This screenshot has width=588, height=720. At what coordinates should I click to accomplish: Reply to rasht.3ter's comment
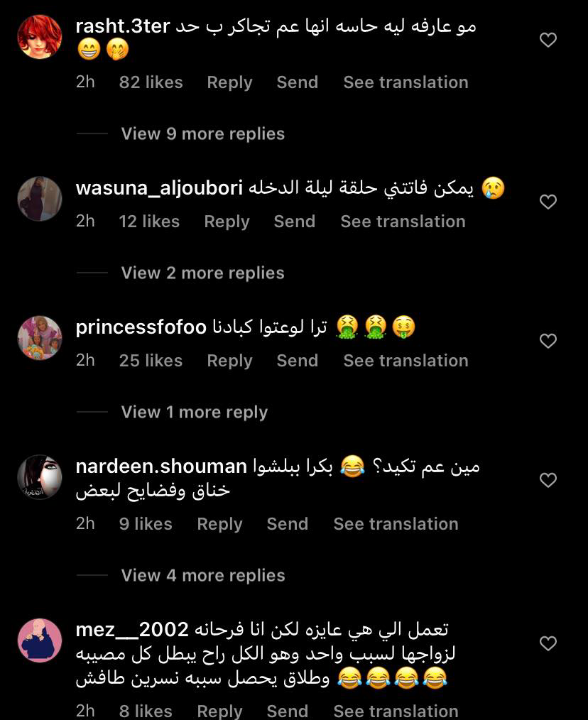pos(229,82)
